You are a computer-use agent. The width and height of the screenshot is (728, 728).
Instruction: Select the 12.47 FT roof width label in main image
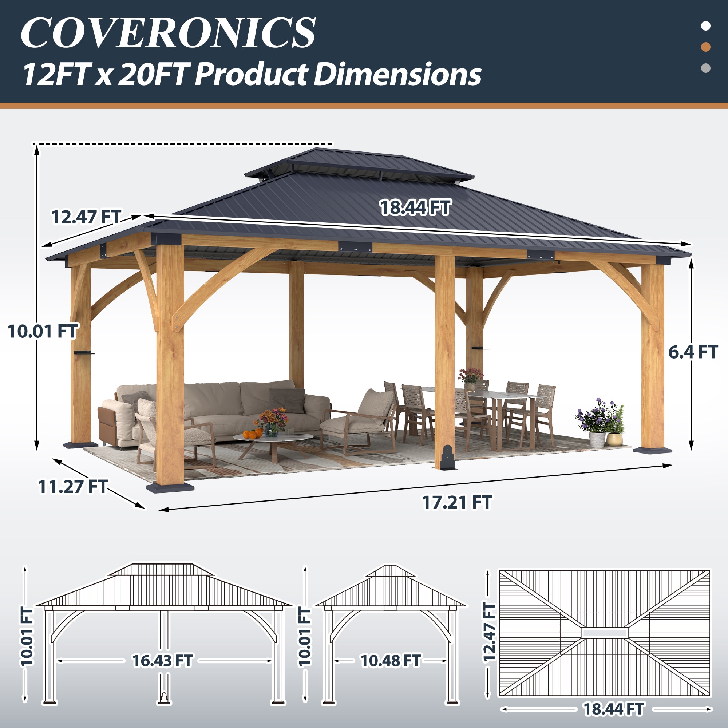tap(86, 217)
